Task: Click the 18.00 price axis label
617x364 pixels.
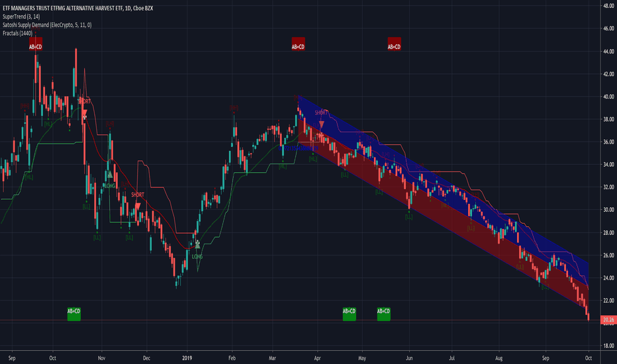Action: [608, 345]
